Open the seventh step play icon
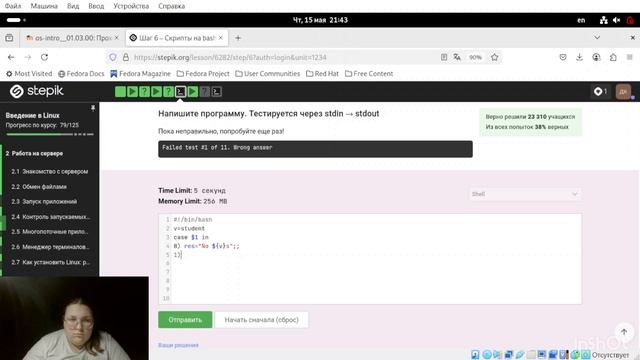 point(193,91)
